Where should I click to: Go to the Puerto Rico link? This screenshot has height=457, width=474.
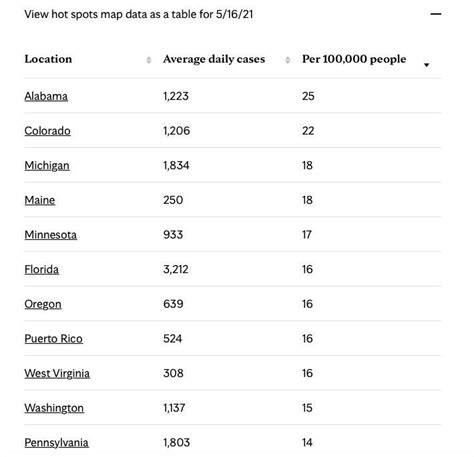pyautogui.click(x=53, y=339)
